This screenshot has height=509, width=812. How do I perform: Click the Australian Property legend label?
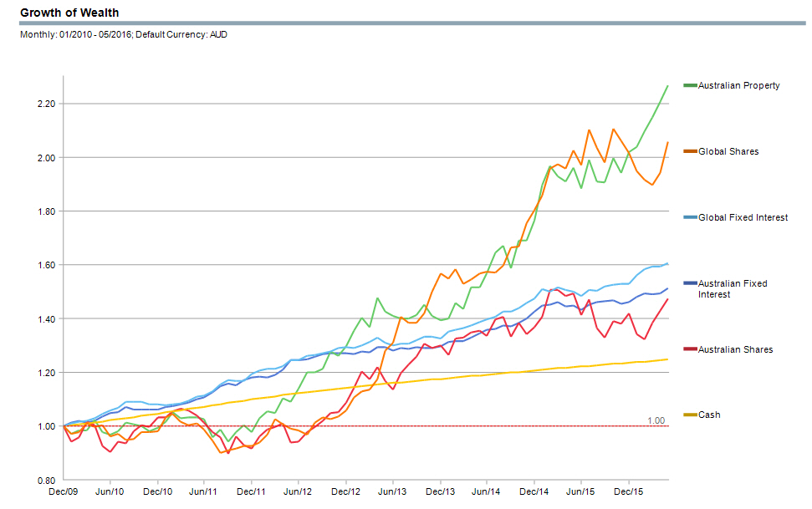[x=738, y=85]
